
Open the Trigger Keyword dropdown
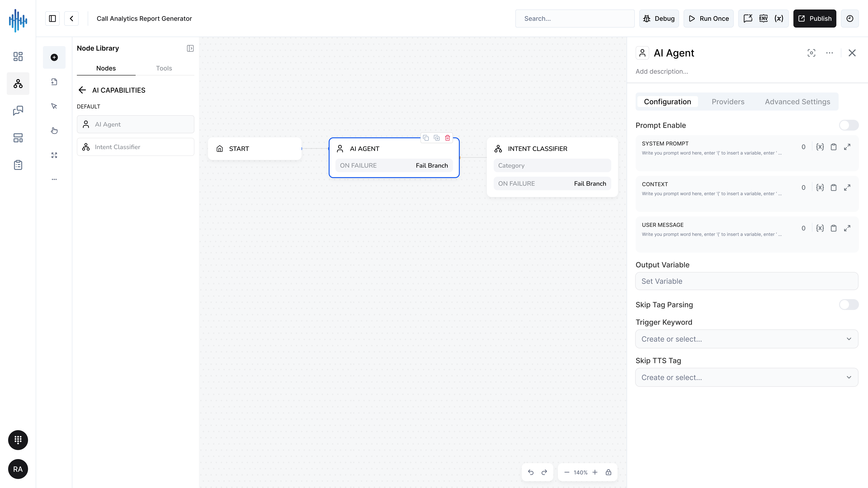[747, 339]
